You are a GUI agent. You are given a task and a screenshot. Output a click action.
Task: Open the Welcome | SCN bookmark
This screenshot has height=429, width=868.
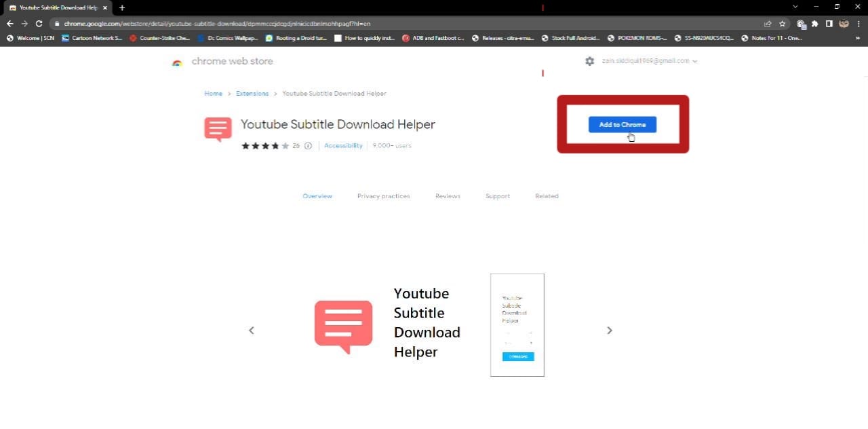(x=31, y=38)
